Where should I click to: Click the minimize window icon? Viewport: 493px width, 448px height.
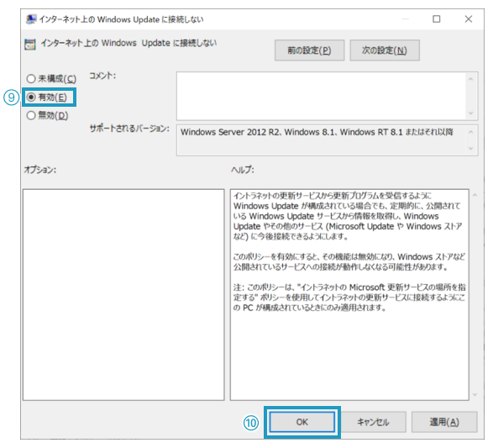point(405,19)
